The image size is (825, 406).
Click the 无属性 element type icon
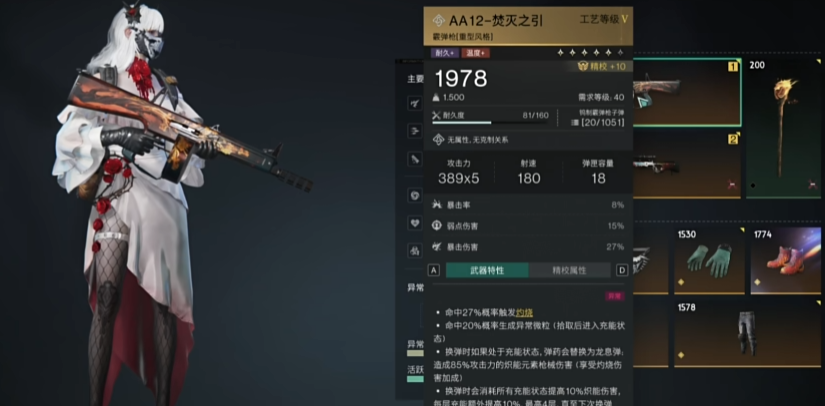pos(438,140)
